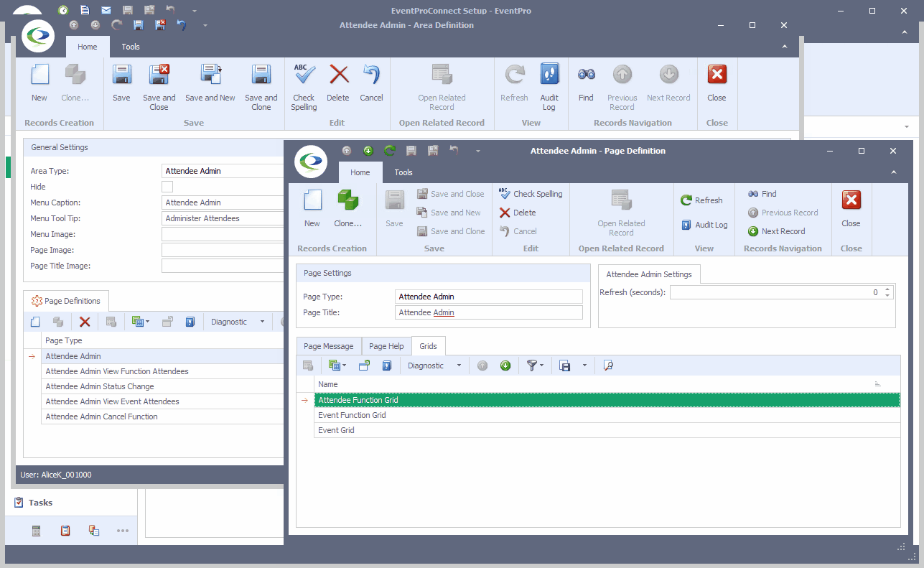Click Check Spelling in Area Definition ribbon
924x568 pixels.
point(304,88)
